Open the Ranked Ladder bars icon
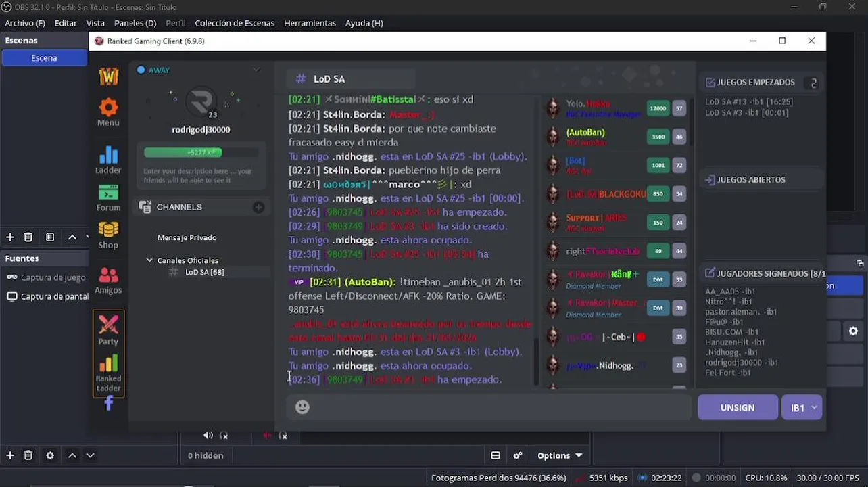868x487 pixels. tap(108, 363)
